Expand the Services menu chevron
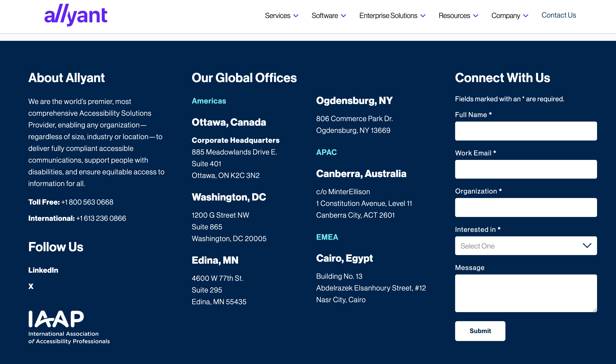The image size is (616, 364). tap(296, 16)
